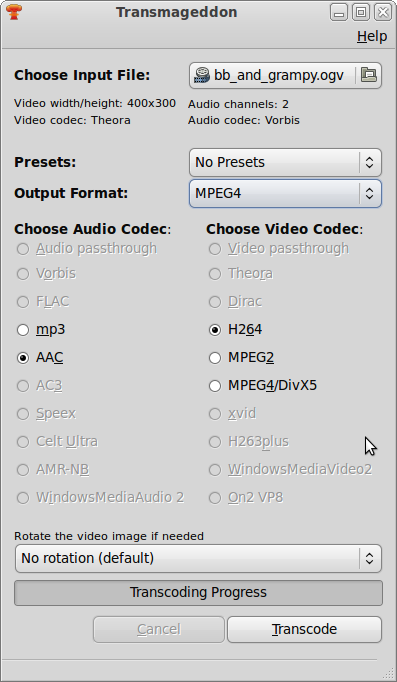
Task: Select the AAC audio codec radio button
Action: coord(40,358)
